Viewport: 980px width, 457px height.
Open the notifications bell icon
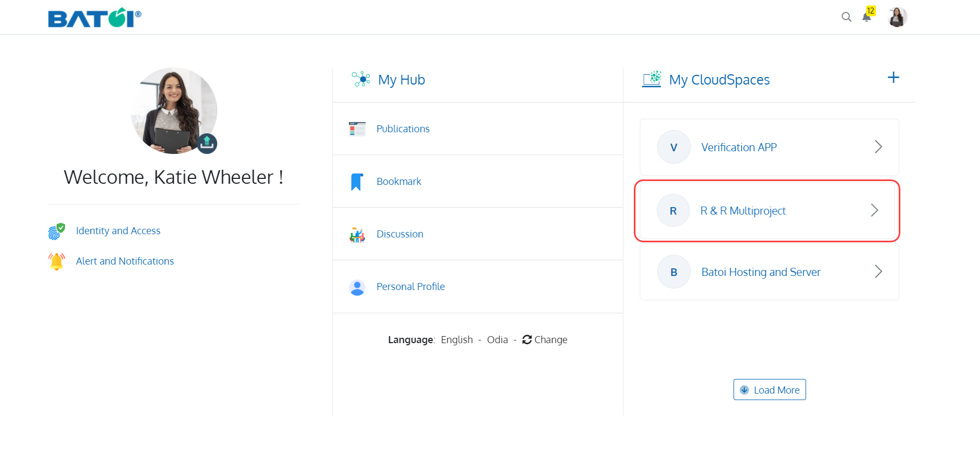tap(867, 17)
